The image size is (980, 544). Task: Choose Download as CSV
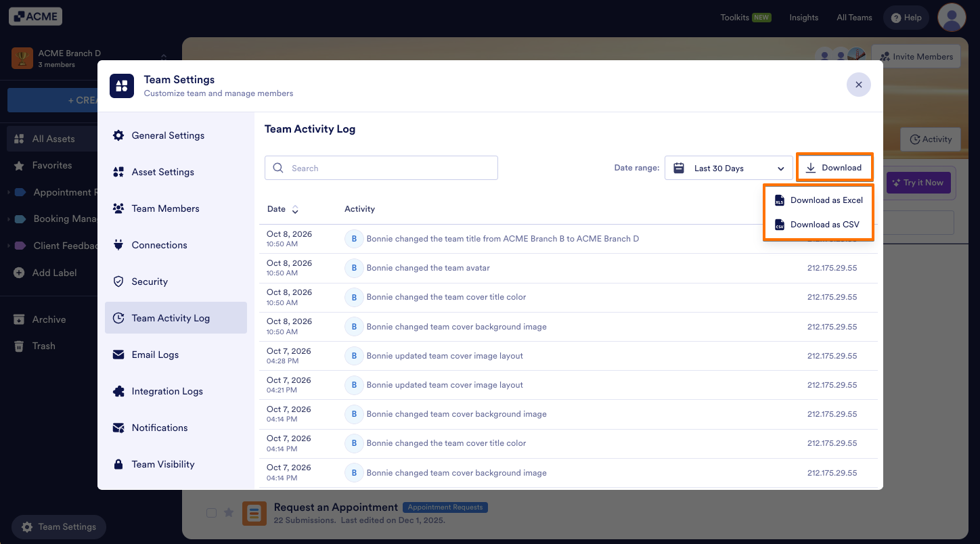[819, 225]
